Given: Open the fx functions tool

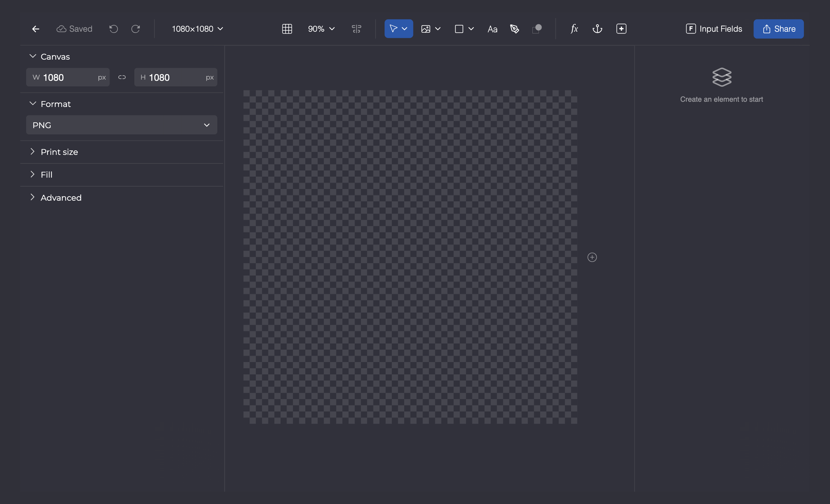Looking at the screenshot, I should click(x=574, y=29).
